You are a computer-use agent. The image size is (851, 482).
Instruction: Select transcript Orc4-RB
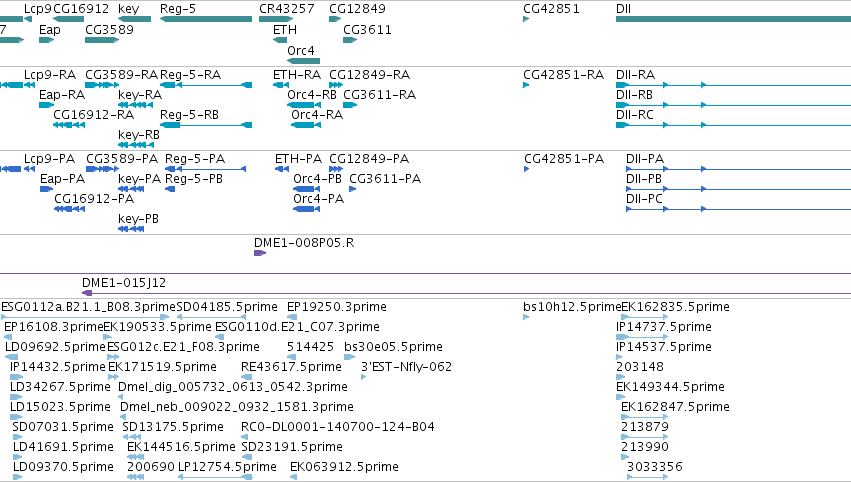pos(303,105)
